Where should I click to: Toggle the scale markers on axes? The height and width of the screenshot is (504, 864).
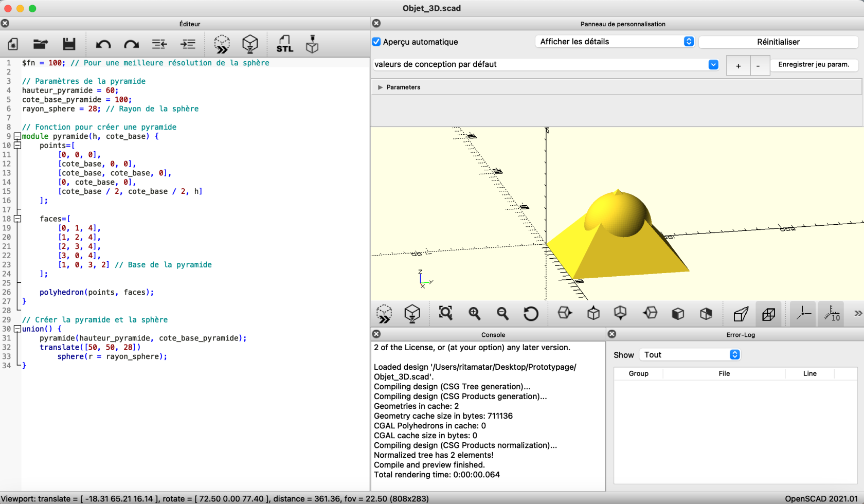831,314
